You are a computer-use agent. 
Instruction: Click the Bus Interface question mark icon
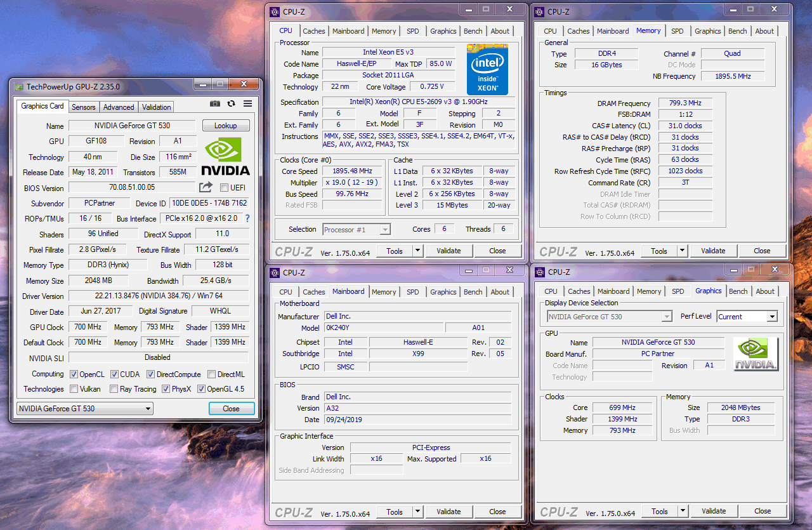247,218
